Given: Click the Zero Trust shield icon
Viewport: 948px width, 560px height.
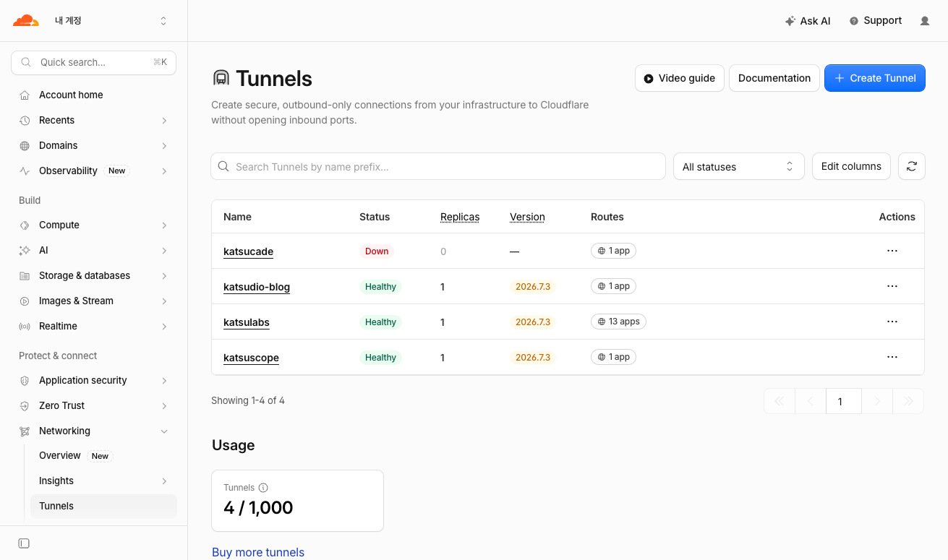Looking at the screenshot, I should coord(25,406).
